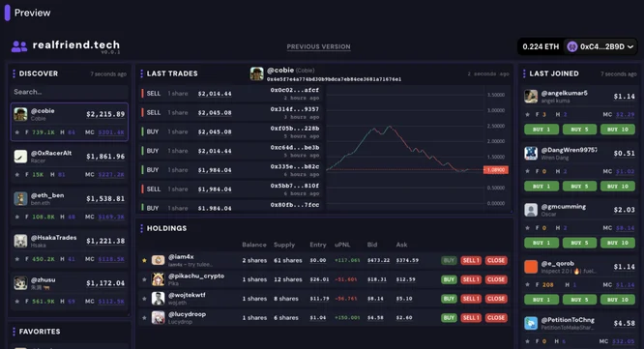This screenshot has width=644, height=349.
Task: Toggle the star for @0xRacerAlt
Action: click(x=16, y=174)
